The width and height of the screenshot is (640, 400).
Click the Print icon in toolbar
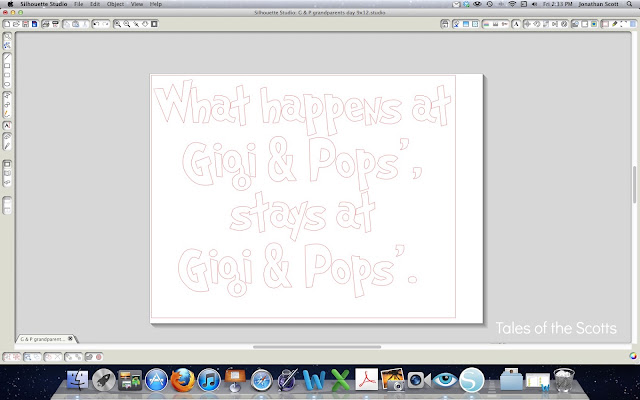tap(46, 24)
